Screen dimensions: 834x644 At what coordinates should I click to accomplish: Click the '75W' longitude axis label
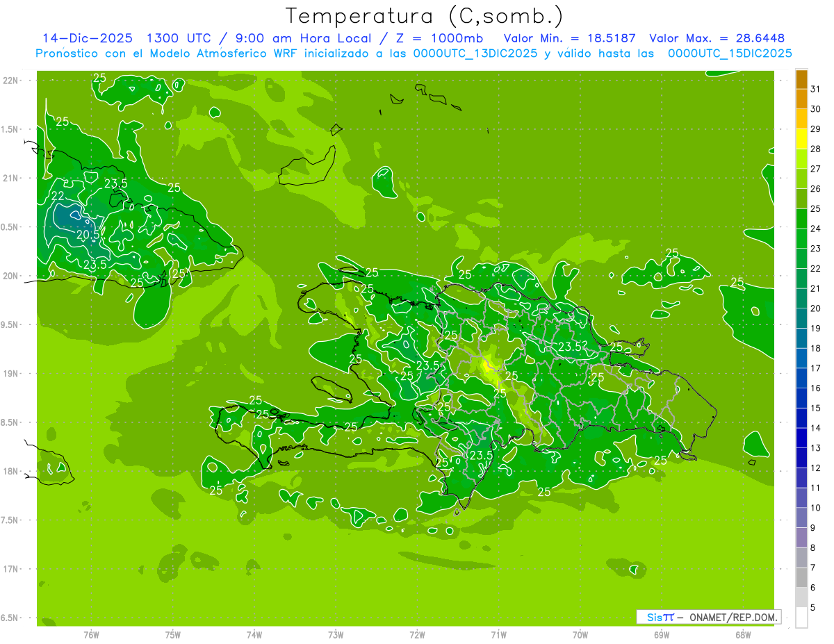173,634
